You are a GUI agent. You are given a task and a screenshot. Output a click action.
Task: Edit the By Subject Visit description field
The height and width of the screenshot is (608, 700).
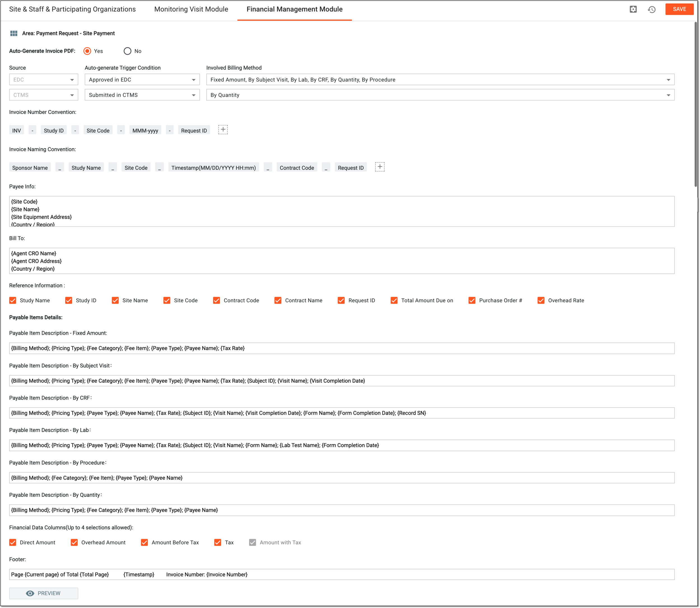click(342, 381)
